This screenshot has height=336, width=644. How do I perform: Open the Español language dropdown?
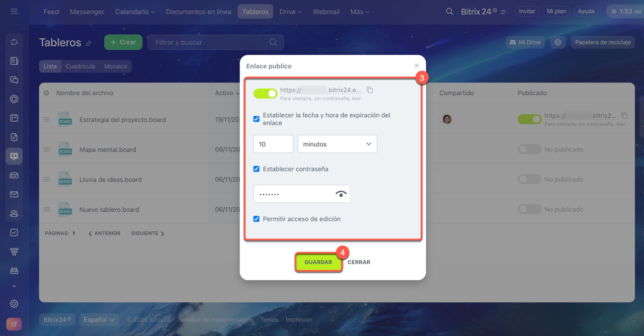click(x=99, y=319)
